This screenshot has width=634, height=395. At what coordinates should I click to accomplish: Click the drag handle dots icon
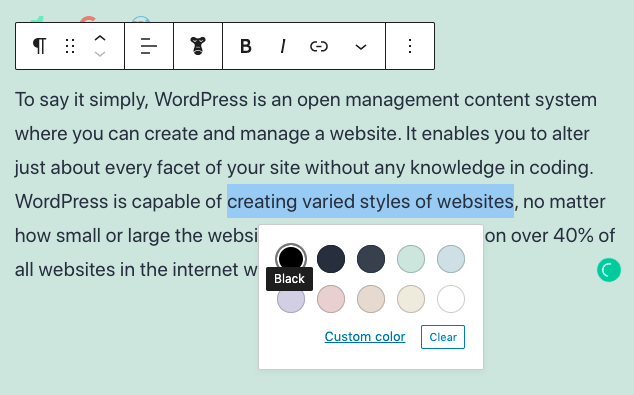70,46
